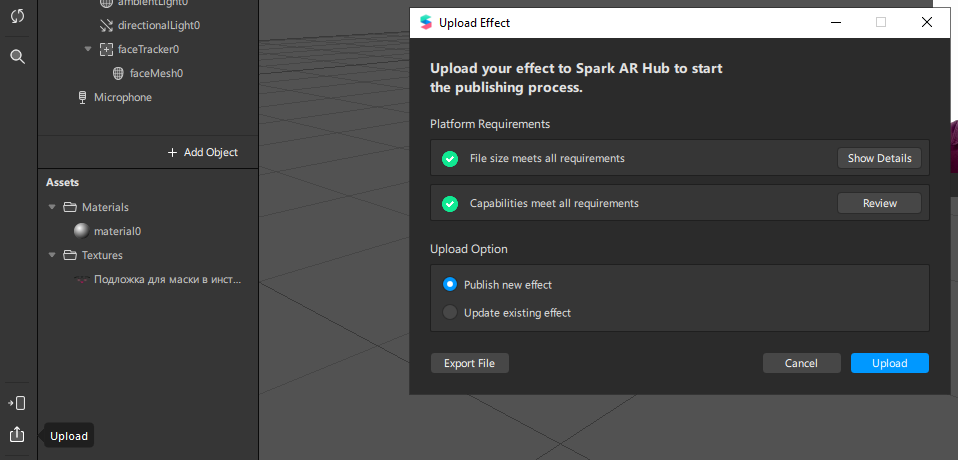Collapse the faceTracker0 tree node

coord(88,49)
